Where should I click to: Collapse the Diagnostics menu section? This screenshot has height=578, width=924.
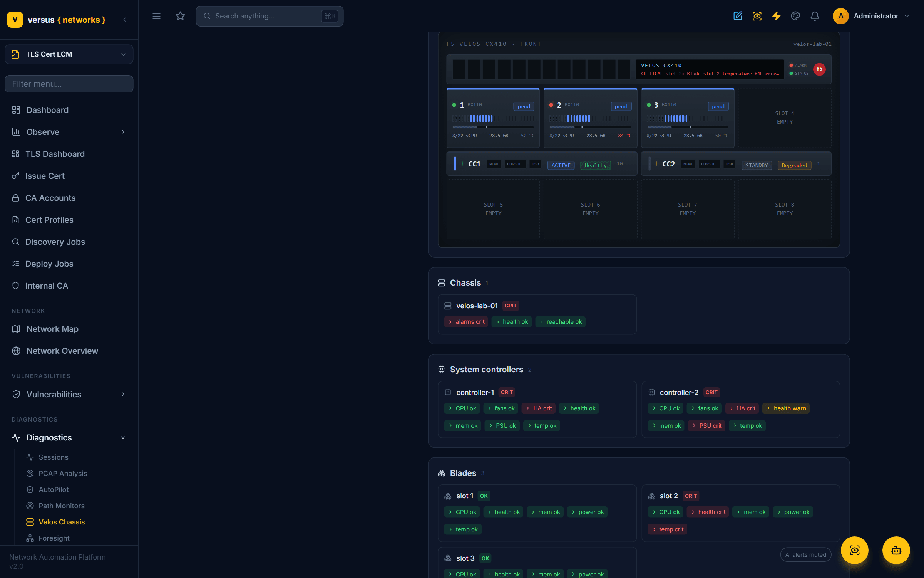tap(69, 438)
